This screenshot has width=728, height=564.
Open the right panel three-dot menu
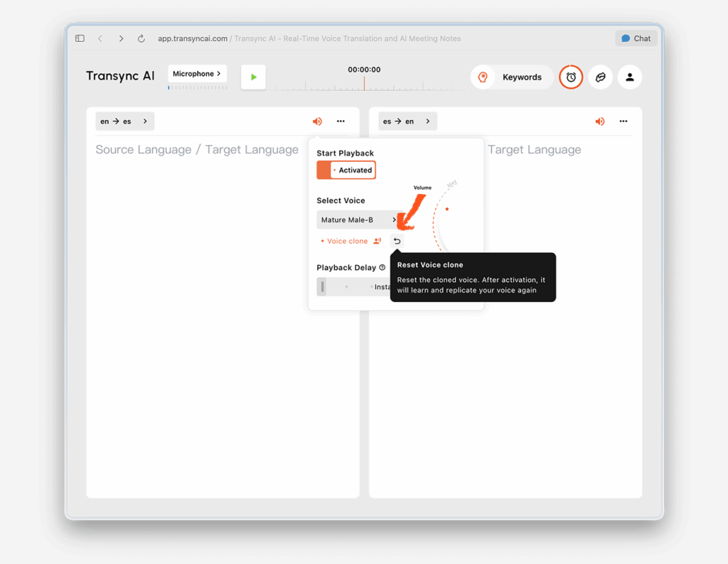click(x=623, y=121)
